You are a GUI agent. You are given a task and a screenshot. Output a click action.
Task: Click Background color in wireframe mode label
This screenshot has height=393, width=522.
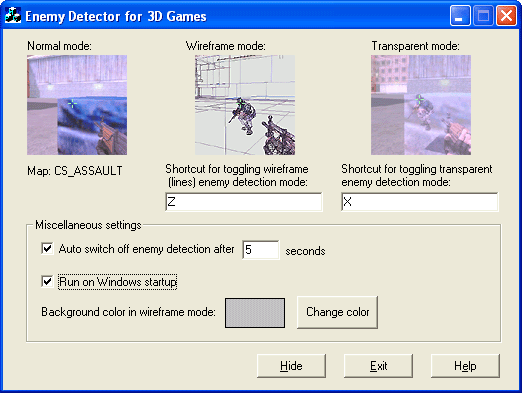coord(128,312)
